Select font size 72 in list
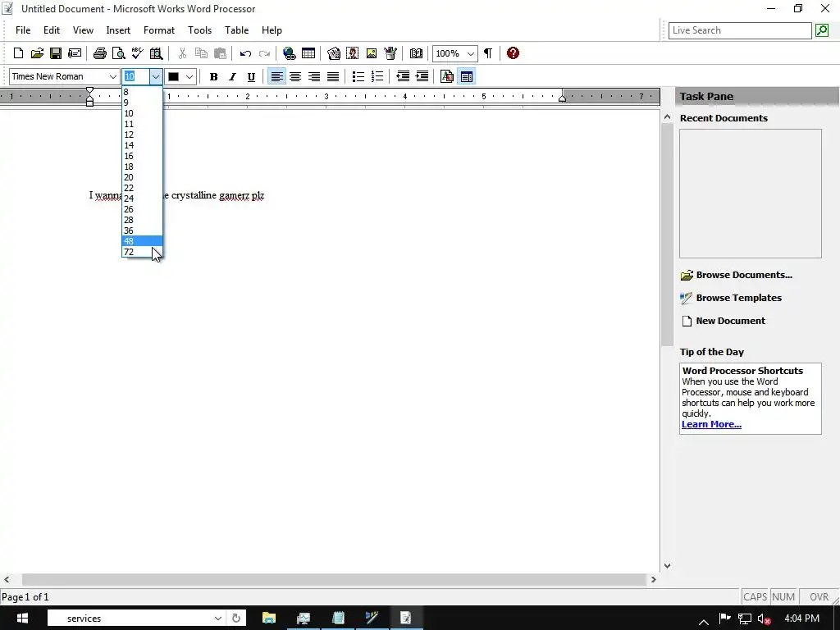 click(142, 252)
